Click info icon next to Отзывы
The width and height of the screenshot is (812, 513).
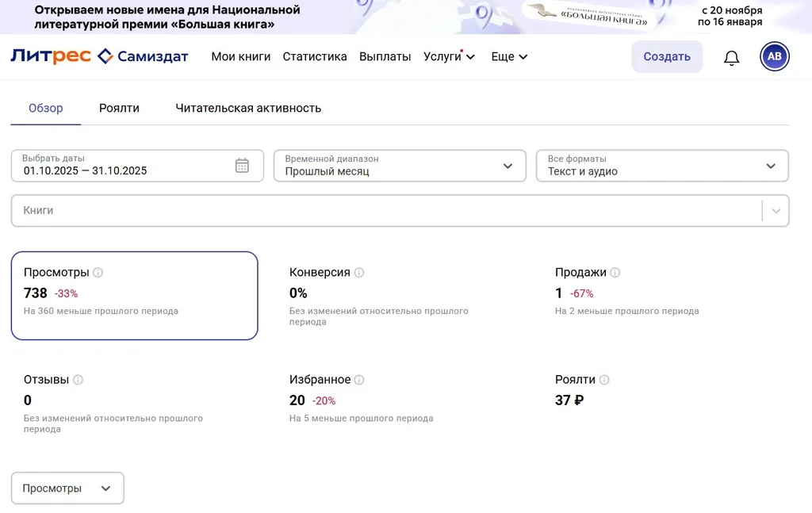click(78, 380)
